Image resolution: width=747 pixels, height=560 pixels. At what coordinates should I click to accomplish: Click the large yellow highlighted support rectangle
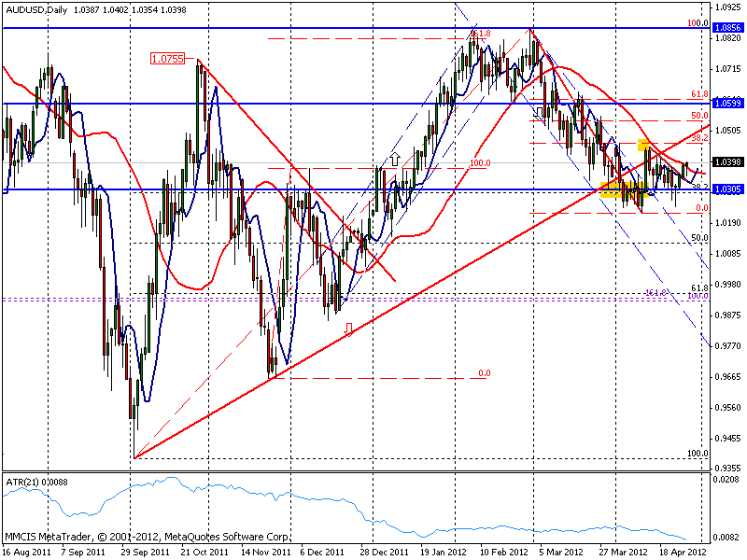click(x=623, y=189)
